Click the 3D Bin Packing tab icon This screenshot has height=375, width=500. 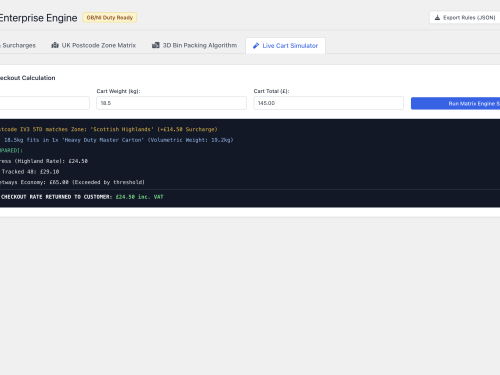coord(156,45)
